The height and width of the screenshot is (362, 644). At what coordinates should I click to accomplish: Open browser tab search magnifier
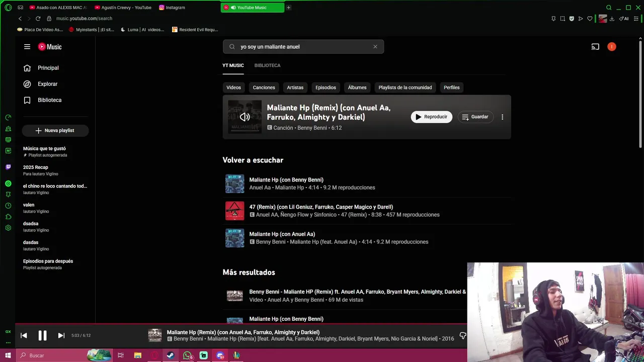[x=609, y=8]
